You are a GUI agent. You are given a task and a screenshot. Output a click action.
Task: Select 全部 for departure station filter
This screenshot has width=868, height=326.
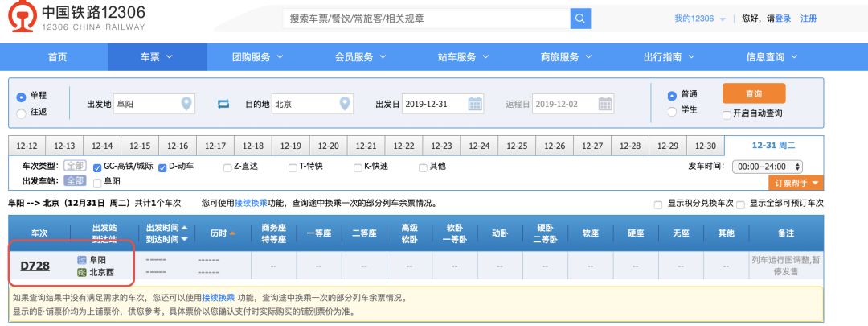75,181
